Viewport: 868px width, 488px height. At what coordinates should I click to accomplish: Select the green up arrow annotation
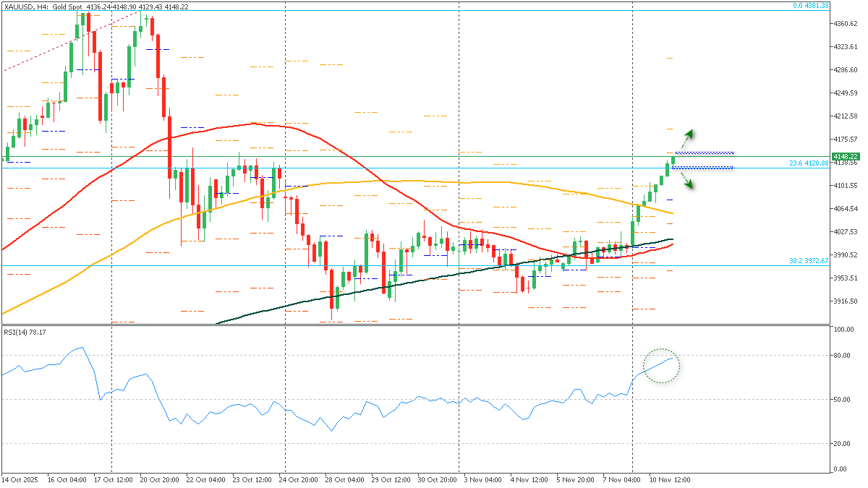[688, 134]
